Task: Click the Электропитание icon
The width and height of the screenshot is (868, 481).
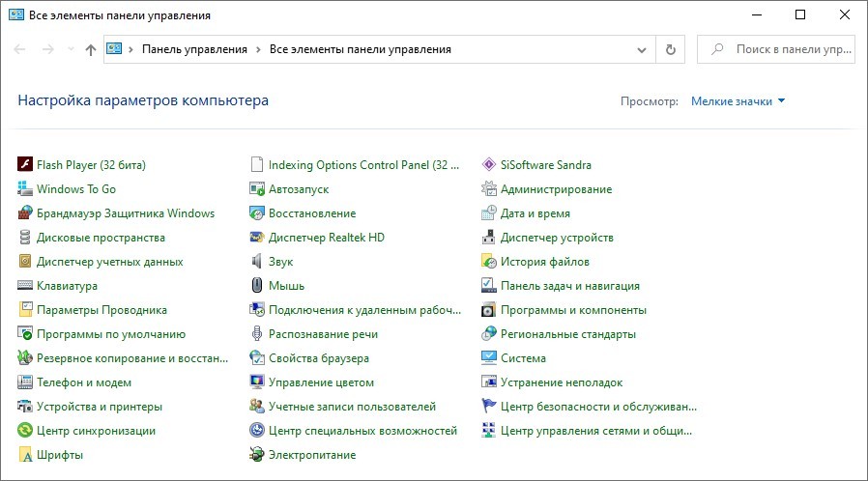Action: pos(257,455)
